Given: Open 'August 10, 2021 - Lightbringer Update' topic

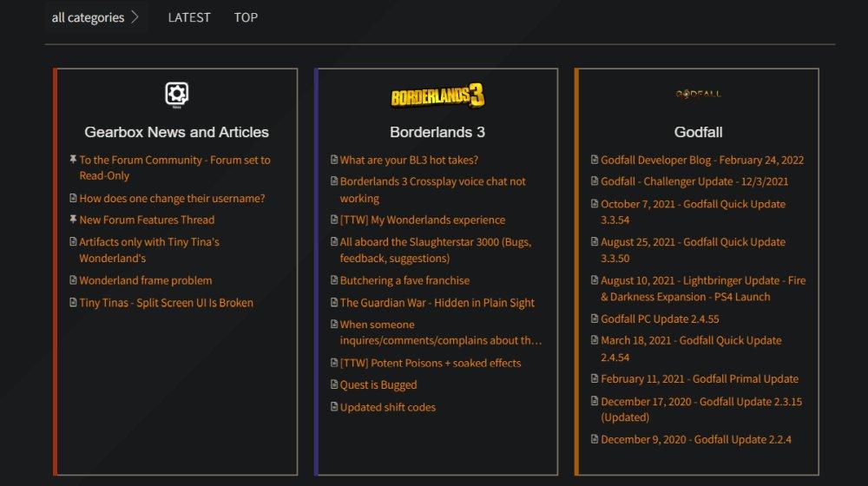Looking at the screenshot, I should [x=703, y=288].
